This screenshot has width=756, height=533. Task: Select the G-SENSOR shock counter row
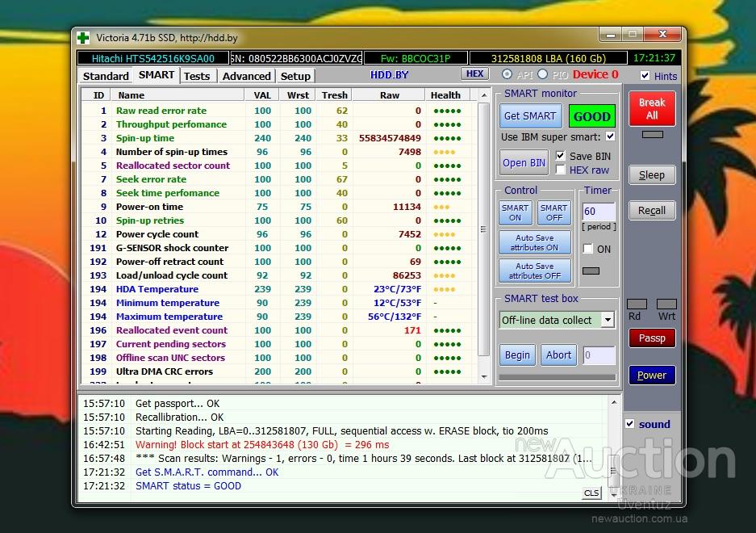point(279,248)
